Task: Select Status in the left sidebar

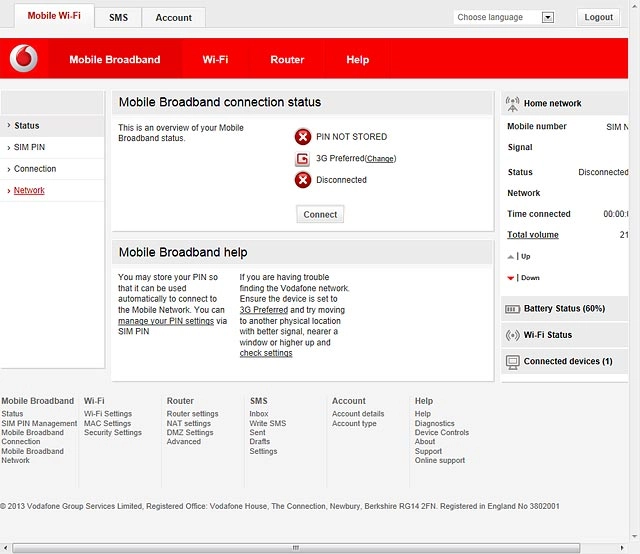Action: click(52, 126)
